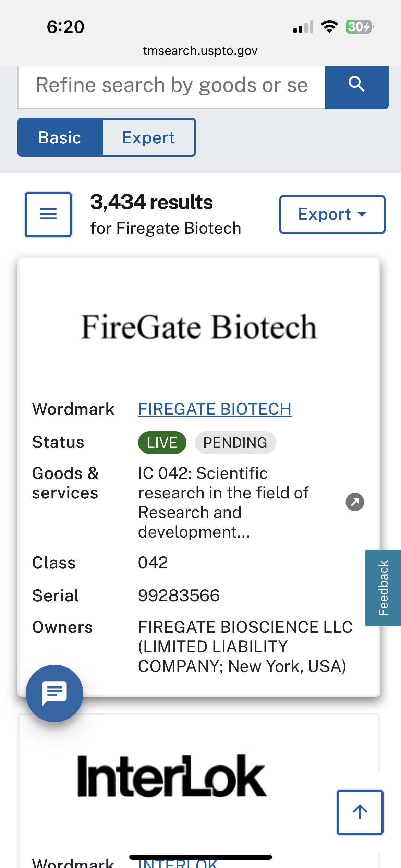Open the INTERLOK wordmark link
Image resolution: width=401 pixels, height=868 pixels.
tap(178, 862)
